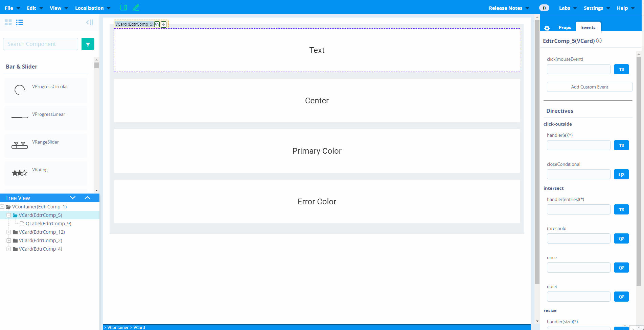
Task: Click the info icon next to EdtrComp_5(VCard)
Action: [x=599, y=41]
